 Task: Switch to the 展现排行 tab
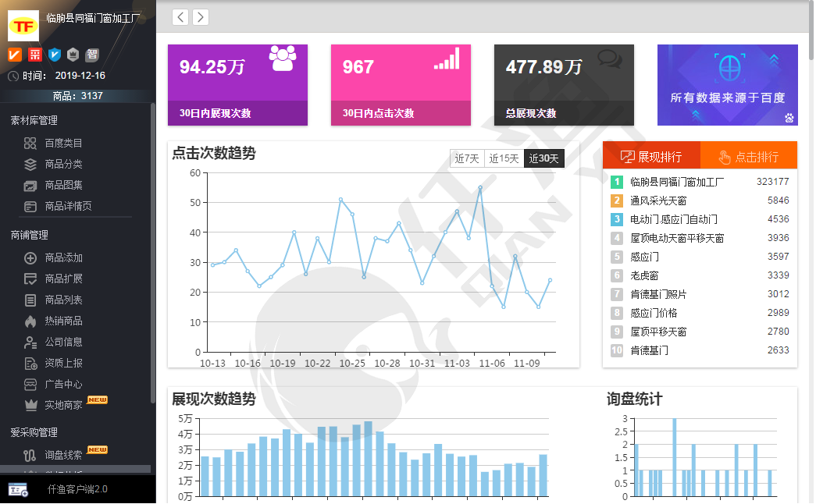tap(651, 156)
